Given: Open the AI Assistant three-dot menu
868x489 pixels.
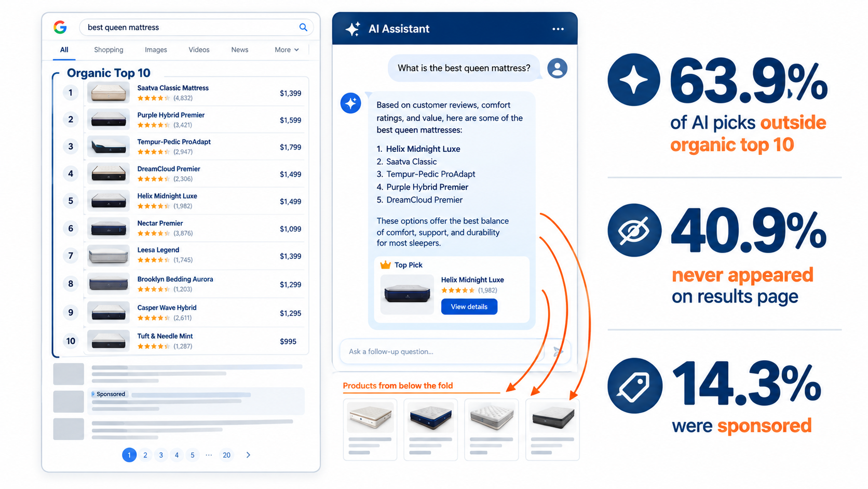Looking at the screenshot, I should pos(558,29).
